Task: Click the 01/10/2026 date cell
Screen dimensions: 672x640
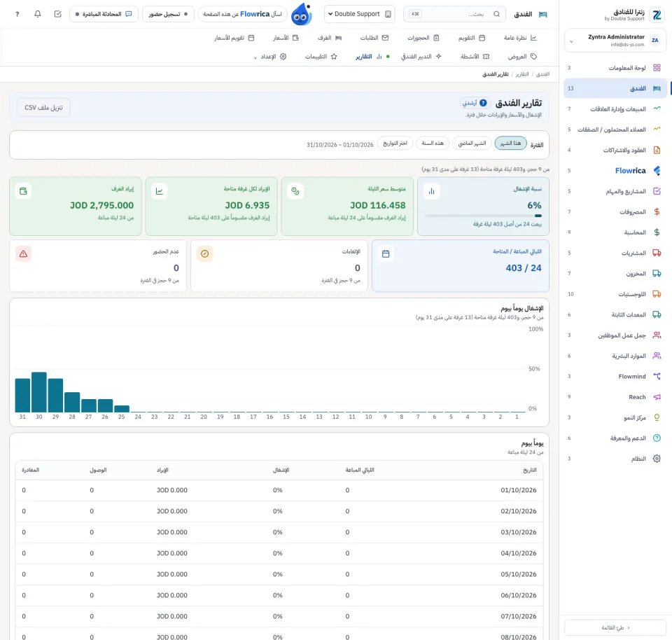Action: [x=519, y=490]
